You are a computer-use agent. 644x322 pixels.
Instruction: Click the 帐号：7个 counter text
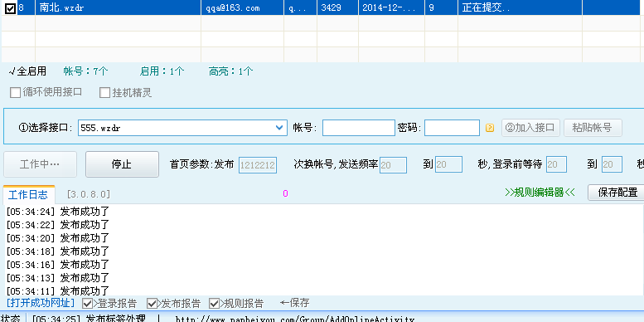click(86, 71)
